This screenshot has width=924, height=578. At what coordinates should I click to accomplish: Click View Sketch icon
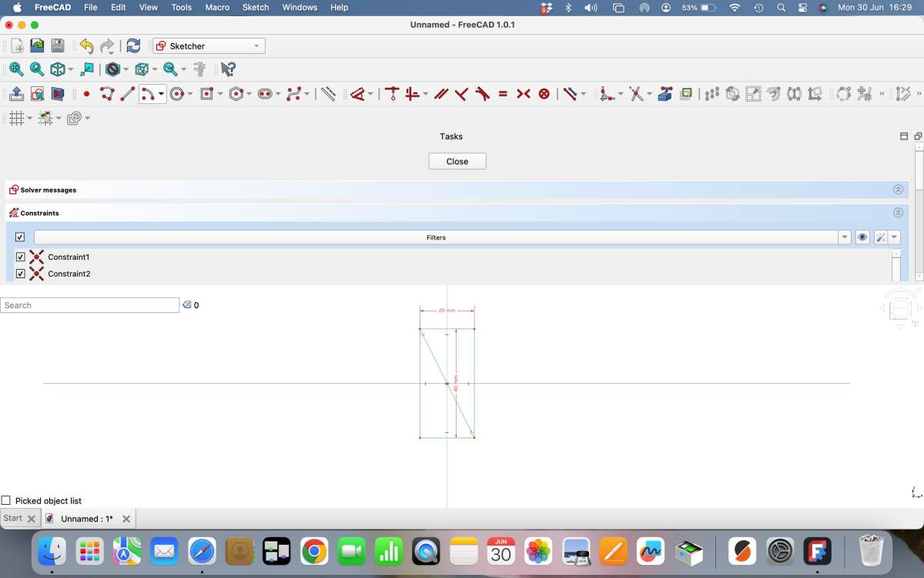tap(37, 94)
